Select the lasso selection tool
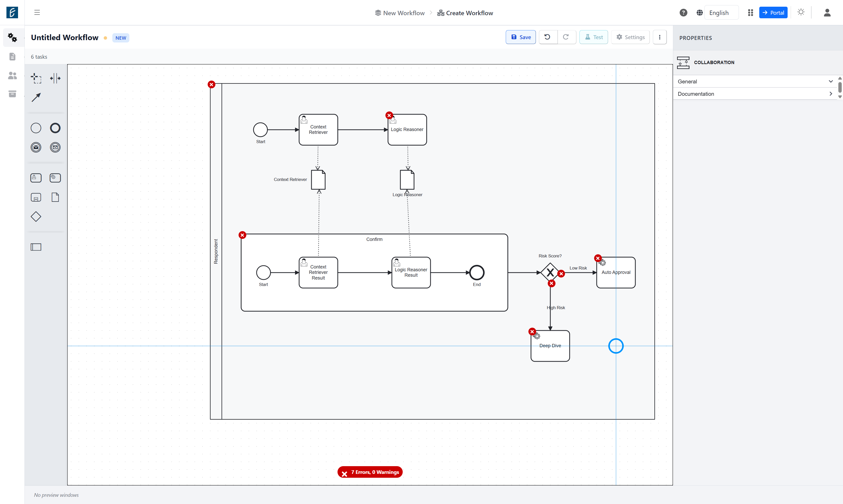Image resolution: width=843 pixels, height=504 pixels. coord(36,78)
